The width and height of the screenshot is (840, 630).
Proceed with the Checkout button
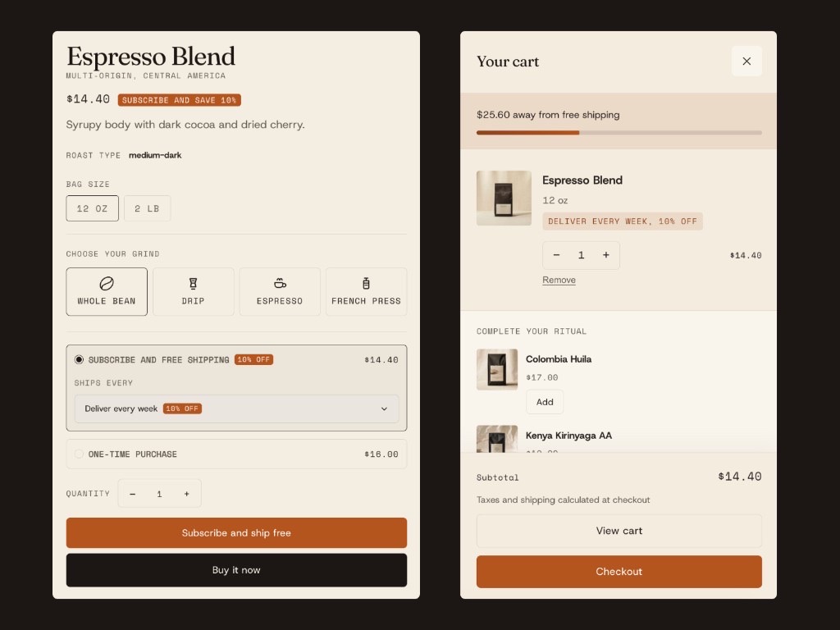[619, 572]
